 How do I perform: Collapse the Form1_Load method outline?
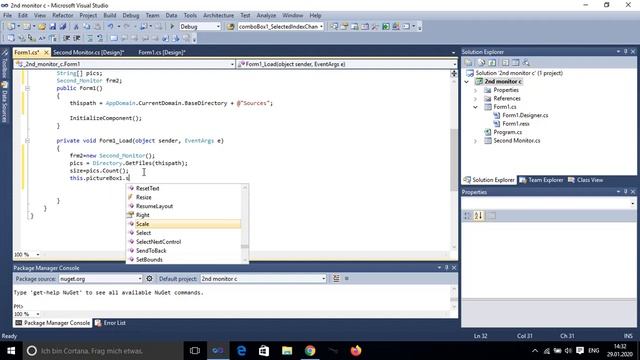[27, 140]
